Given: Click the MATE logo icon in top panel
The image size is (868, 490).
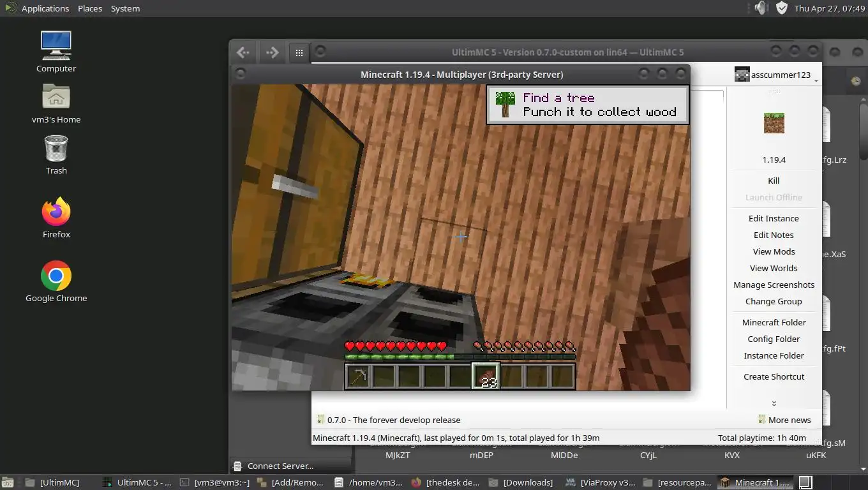Looking at the screenshot, I should 10,8.
